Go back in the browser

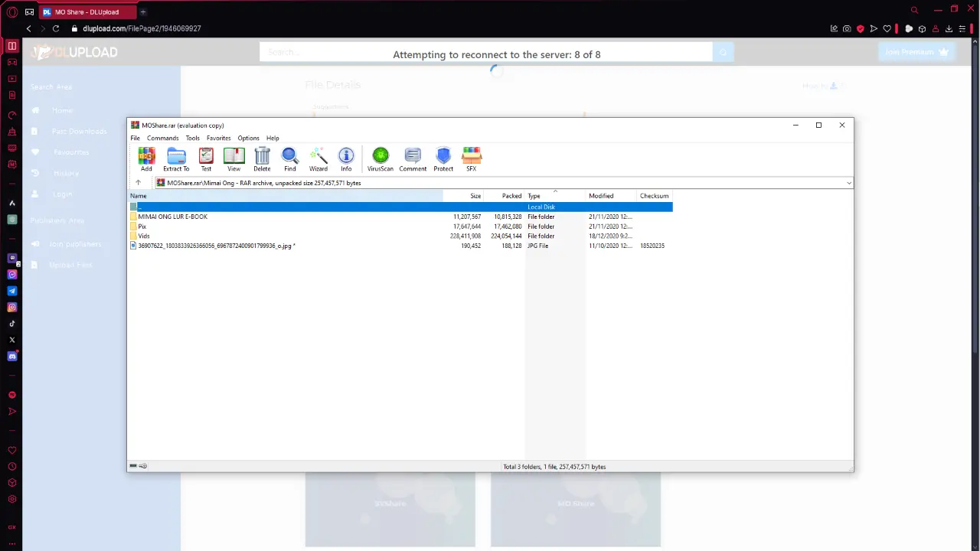[29, 28]
